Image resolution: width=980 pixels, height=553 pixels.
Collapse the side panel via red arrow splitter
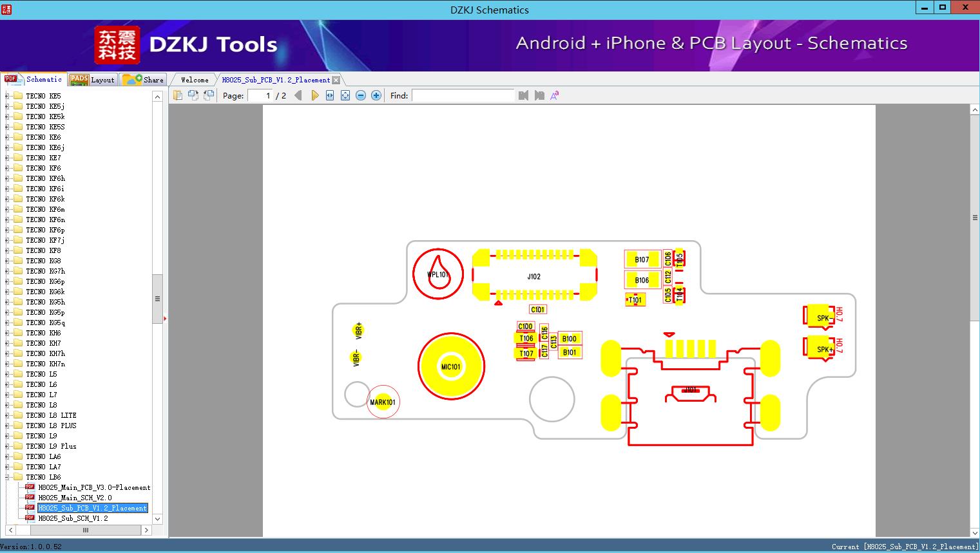pyautogui.click(x=166, y=318)
